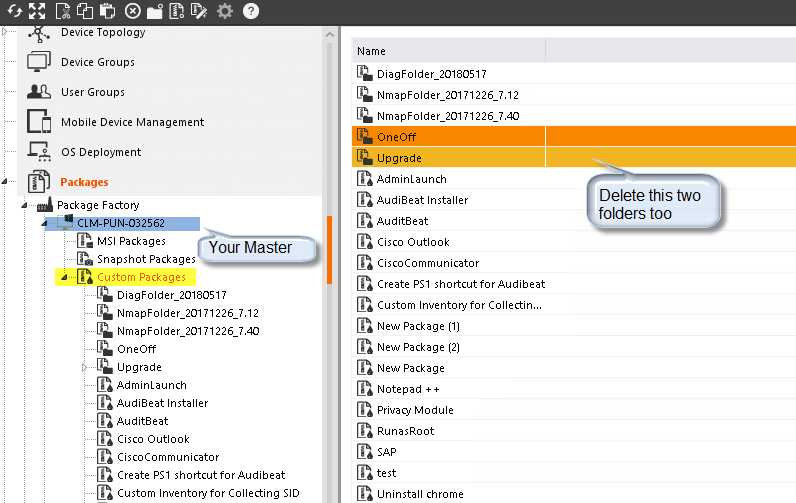Open settings with the gear icon
The image size is (796, 503).
(225, 11)
